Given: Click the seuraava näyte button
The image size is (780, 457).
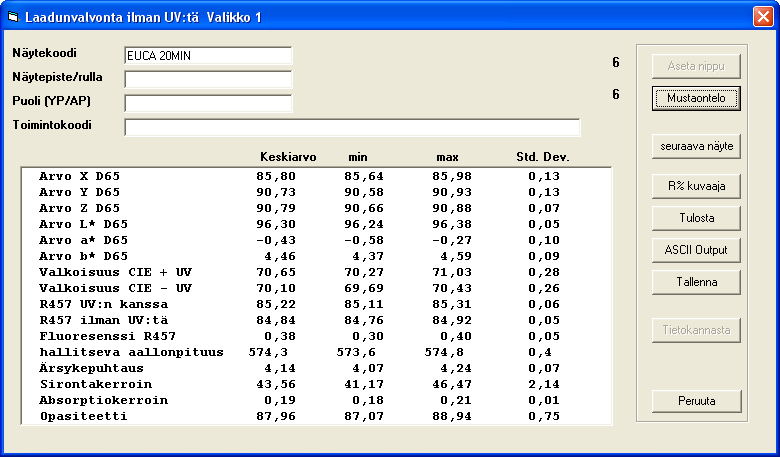Looking at the screenshot, I should pos(696,146).
